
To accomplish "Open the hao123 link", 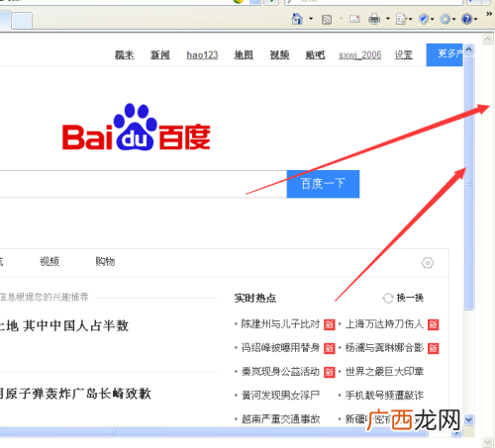I will (x=202, y=54).
